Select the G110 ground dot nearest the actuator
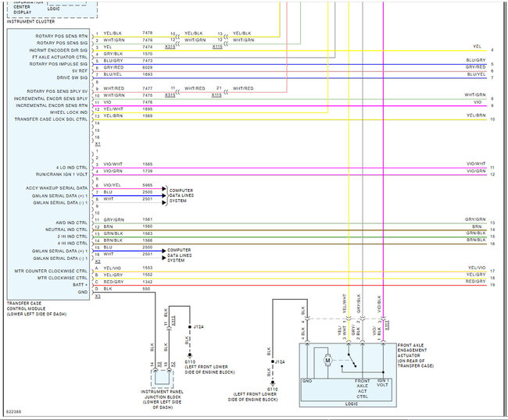Screen dimensions: 508x420 272,382
